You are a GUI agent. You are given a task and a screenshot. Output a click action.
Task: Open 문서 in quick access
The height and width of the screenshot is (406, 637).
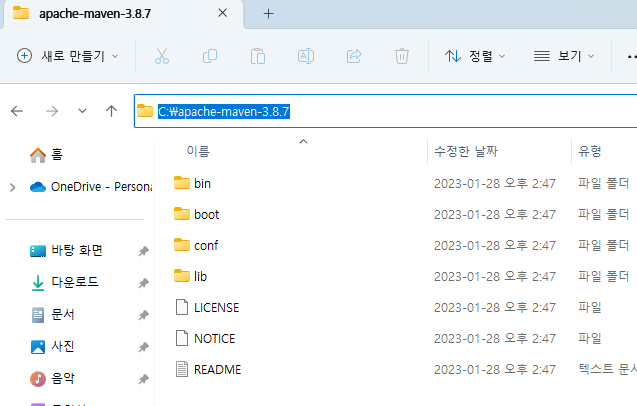point(53,315)
